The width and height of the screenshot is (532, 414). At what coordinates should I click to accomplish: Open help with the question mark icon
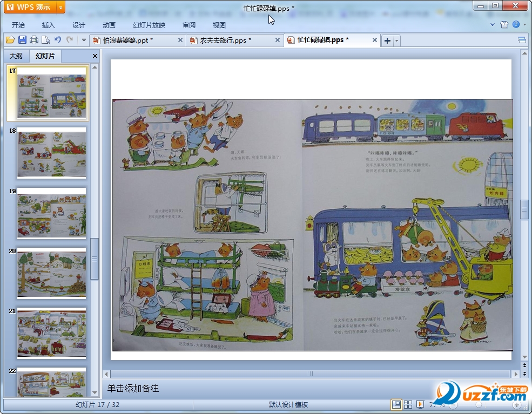tap(516, 24)
